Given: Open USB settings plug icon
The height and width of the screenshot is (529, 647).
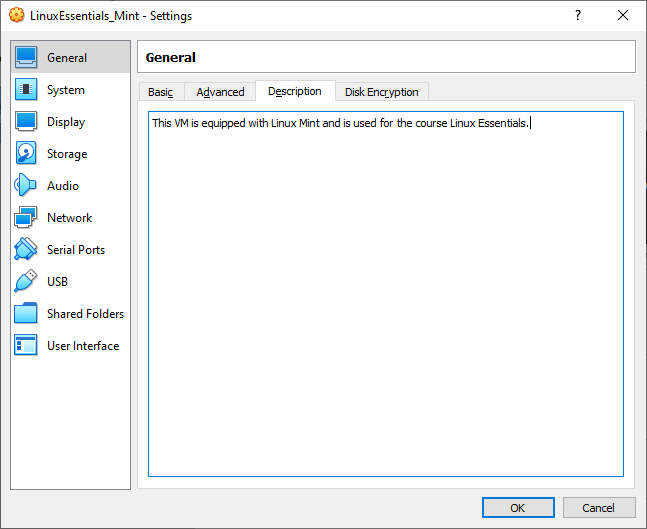Looking at the screenshot, I should [x=26, y=281].
